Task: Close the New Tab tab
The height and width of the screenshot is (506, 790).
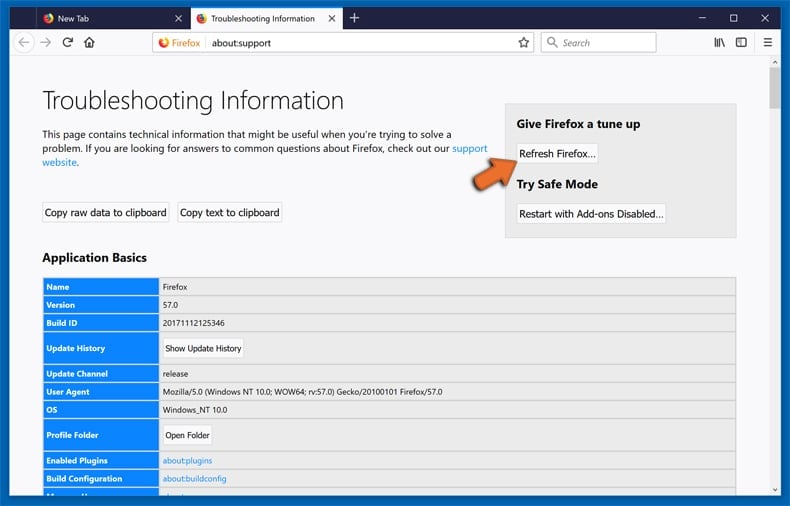Action: tap(178, 19)
